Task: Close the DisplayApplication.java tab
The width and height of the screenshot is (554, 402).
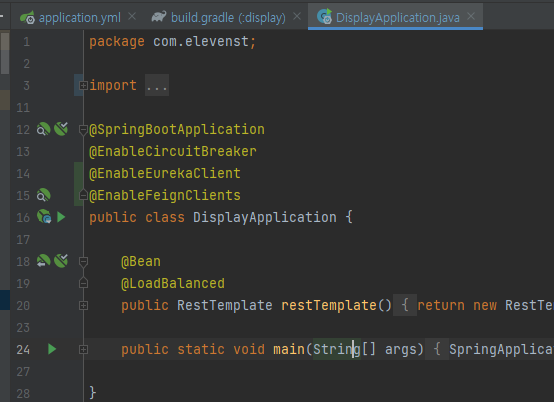Action: (x=471, y=16)
